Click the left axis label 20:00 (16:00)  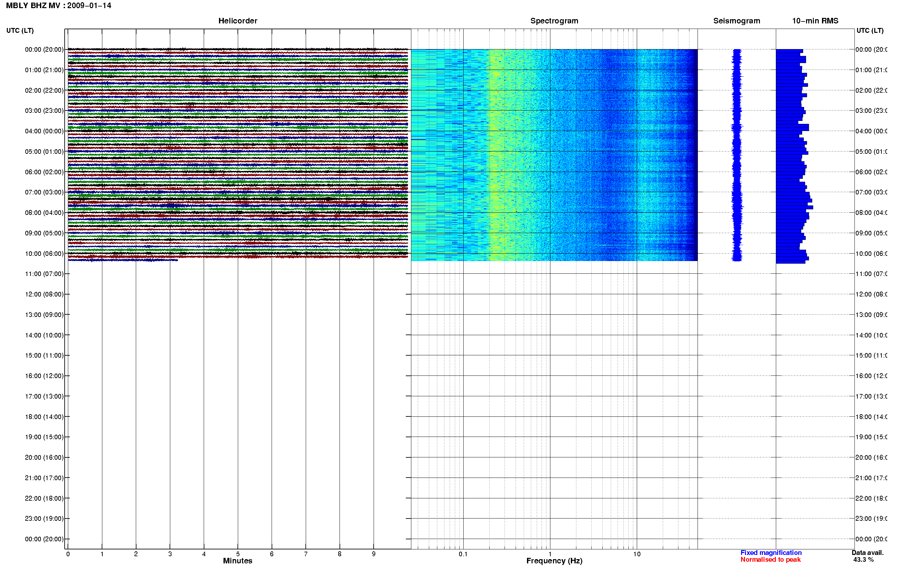point(44,458)
